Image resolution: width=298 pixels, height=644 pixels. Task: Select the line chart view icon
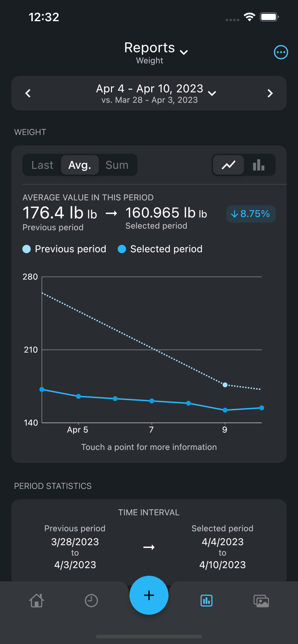[228, 165]
